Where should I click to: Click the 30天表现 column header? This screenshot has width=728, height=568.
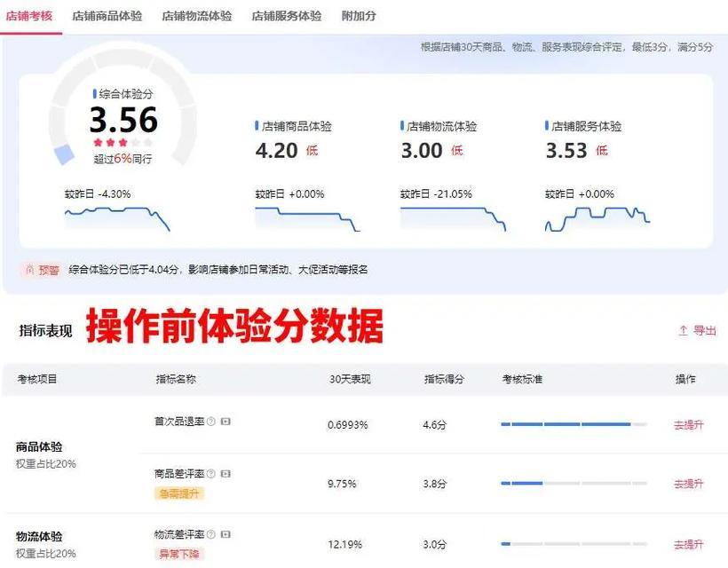[350, 379]
